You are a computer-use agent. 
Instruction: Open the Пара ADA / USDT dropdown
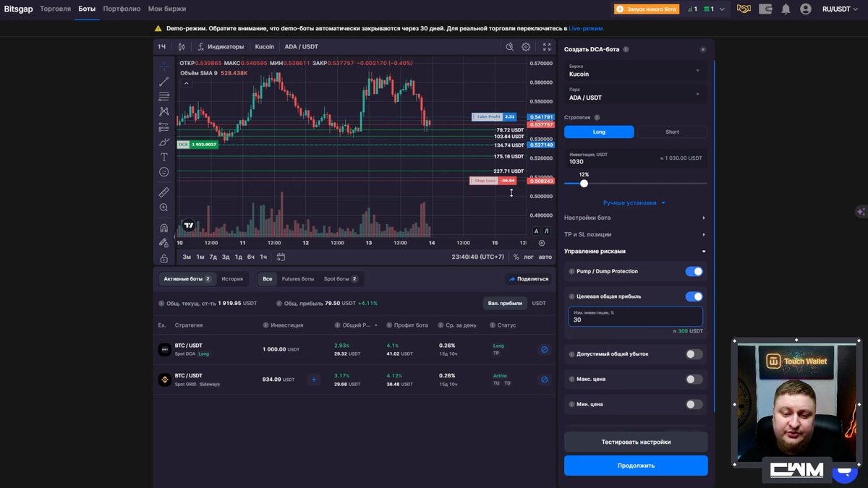636,94
